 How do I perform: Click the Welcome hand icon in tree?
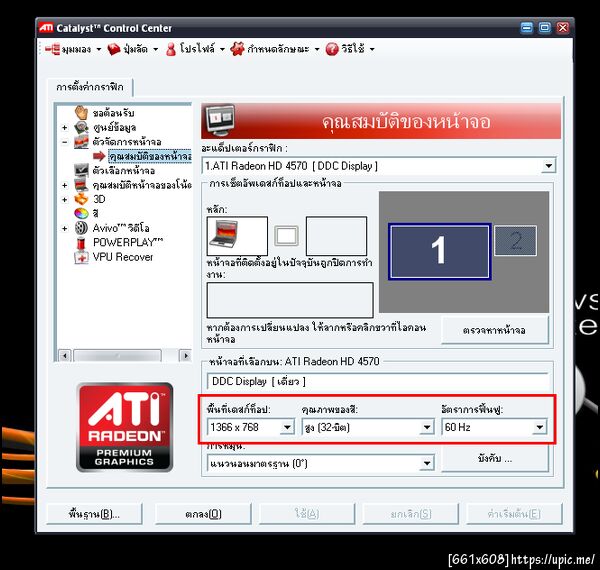81,112
